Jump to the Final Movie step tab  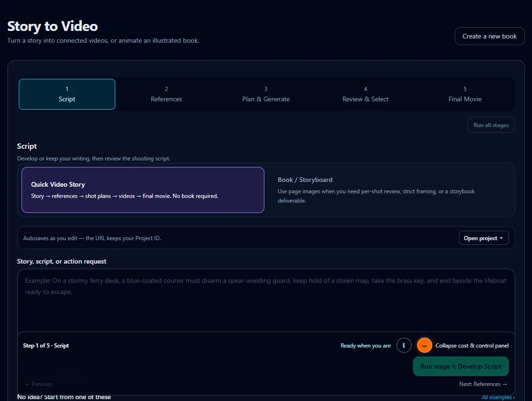pos(465,94)
